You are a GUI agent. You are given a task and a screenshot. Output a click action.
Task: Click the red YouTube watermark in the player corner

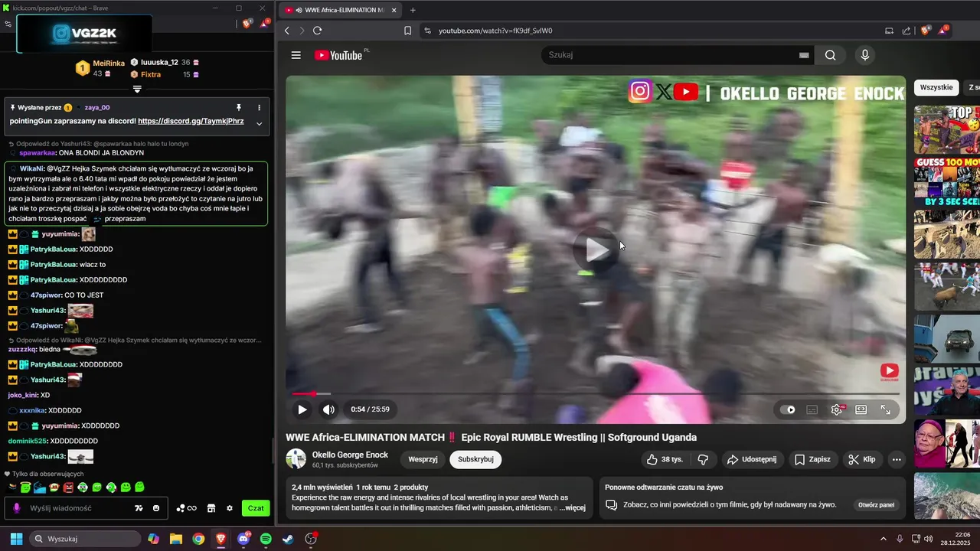889,372
